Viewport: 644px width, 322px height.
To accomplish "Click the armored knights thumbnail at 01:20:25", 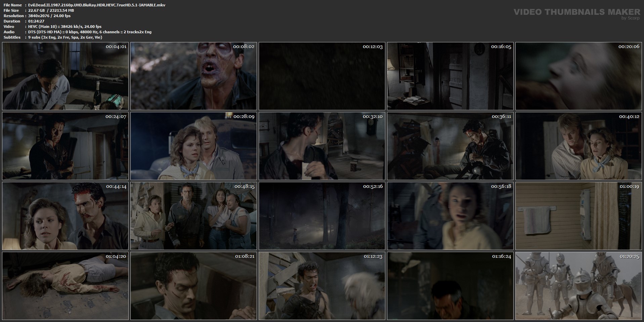I will (578, 286).
